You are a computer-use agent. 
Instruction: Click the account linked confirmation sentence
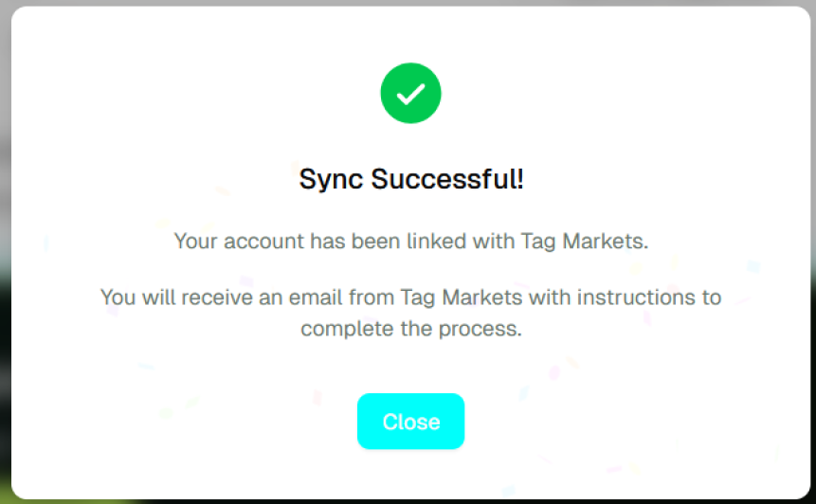pos(411,241)
